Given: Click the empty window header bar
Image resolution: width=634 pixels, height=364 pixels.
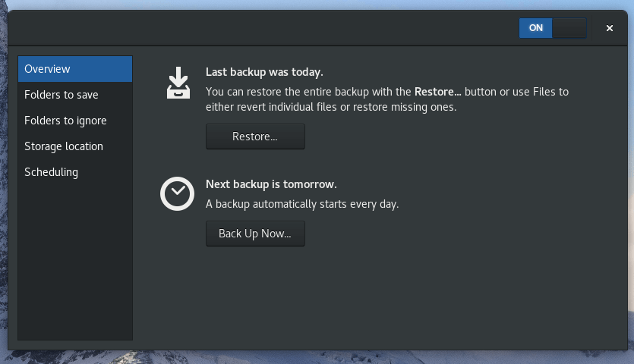Looking at the screenshot, I should 266,28.
